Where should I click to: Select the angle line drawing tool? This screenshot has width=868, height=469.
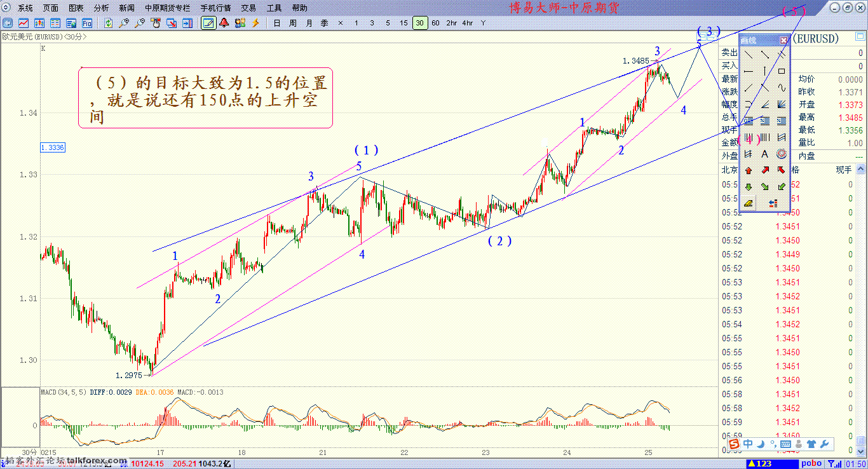pyautogui.click(x=765, y=104)
